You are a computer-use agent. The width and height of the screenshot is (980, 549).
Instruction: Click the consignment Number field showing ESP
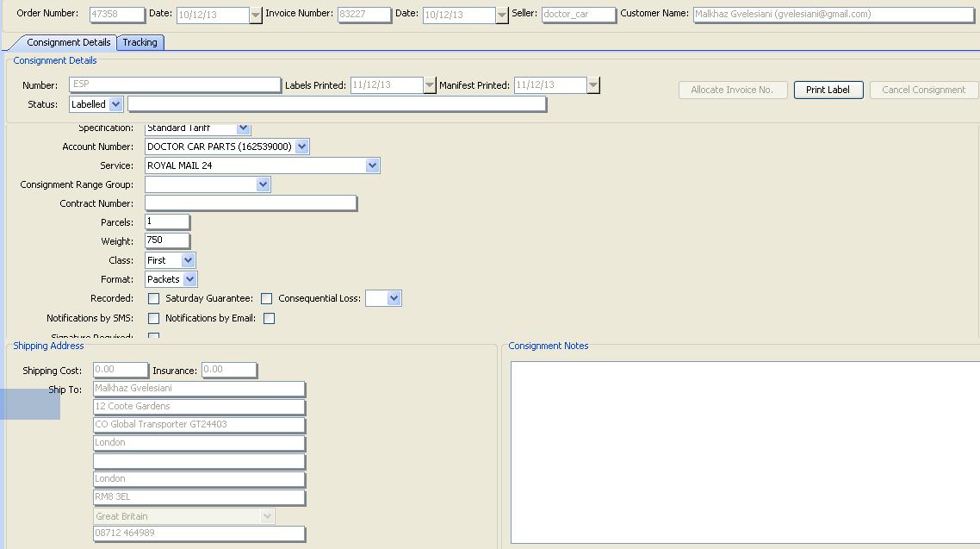tap(175, 84)
